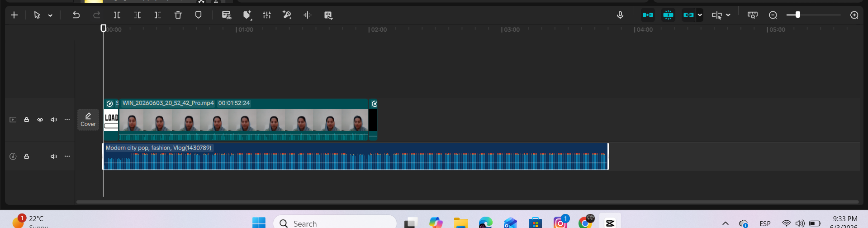This screenshot has width=868, height=228.
Task: Open the replace media image icon
Action: point(328,15)
